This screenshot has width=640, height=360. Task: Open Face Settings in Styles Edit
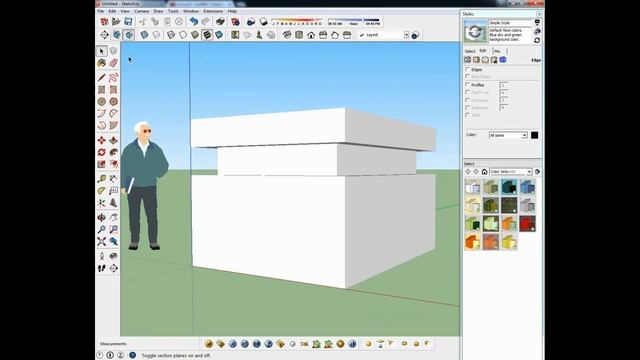476,60
